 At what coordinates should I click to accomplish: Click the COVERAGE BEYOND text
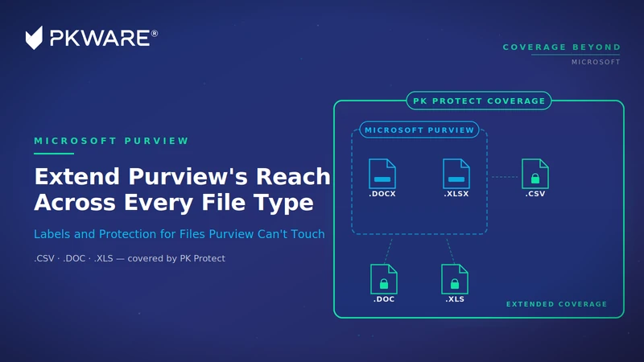click(x=561, y=47)
